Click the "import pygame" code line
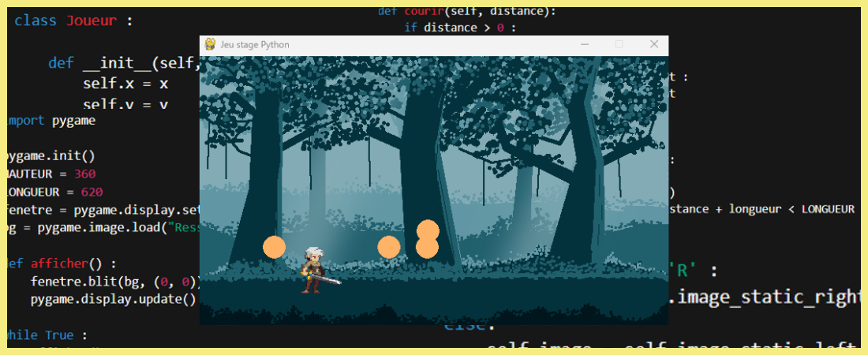868x355 pixels. click(x=51, y=121)
